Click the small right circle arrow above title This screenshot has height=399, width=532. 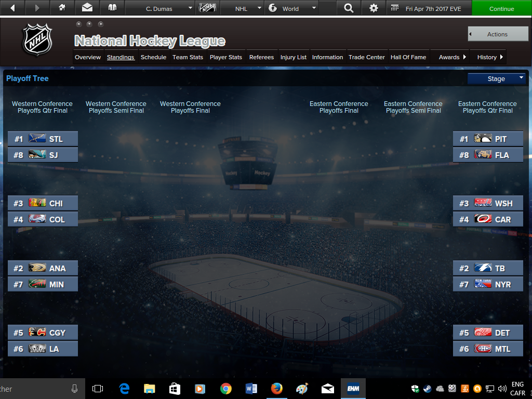pos(100,24)
